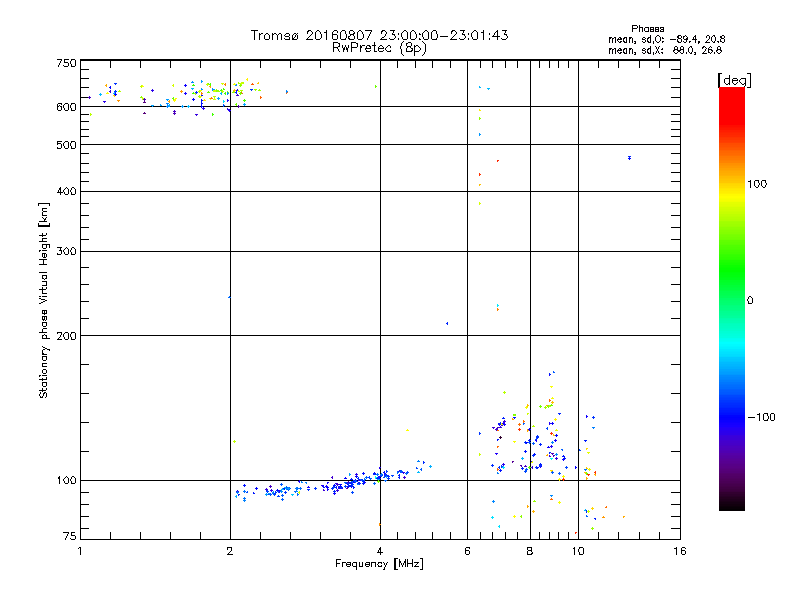The width and height of the screenshot is (800, 600).
Task: Click the phase colorbar gradient
Action: click(732, 299)
